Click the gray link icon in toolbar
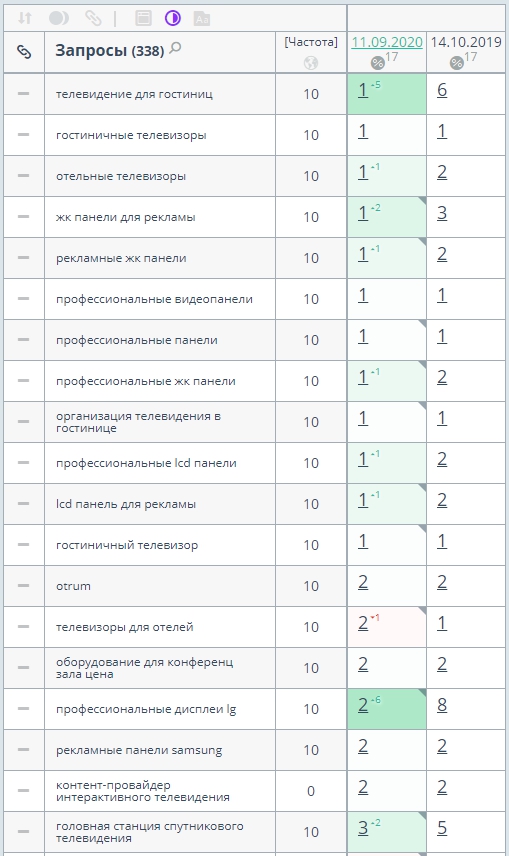Viewport: 509px width, 856px height. click(93, 18)
